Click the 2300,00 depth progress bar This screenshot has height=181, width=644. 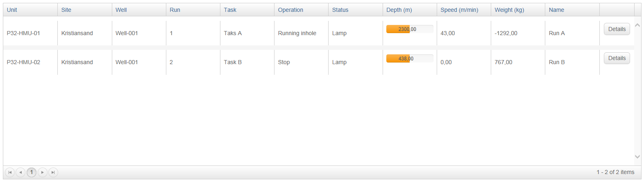pos(409,29)
